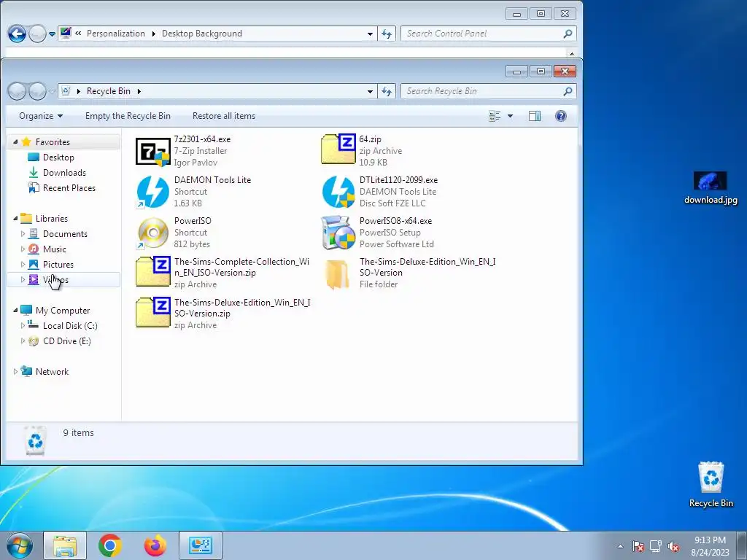Click Empty the Recycle Bin
This screenshot has width=747, height=560.
[x=128, y=116]
